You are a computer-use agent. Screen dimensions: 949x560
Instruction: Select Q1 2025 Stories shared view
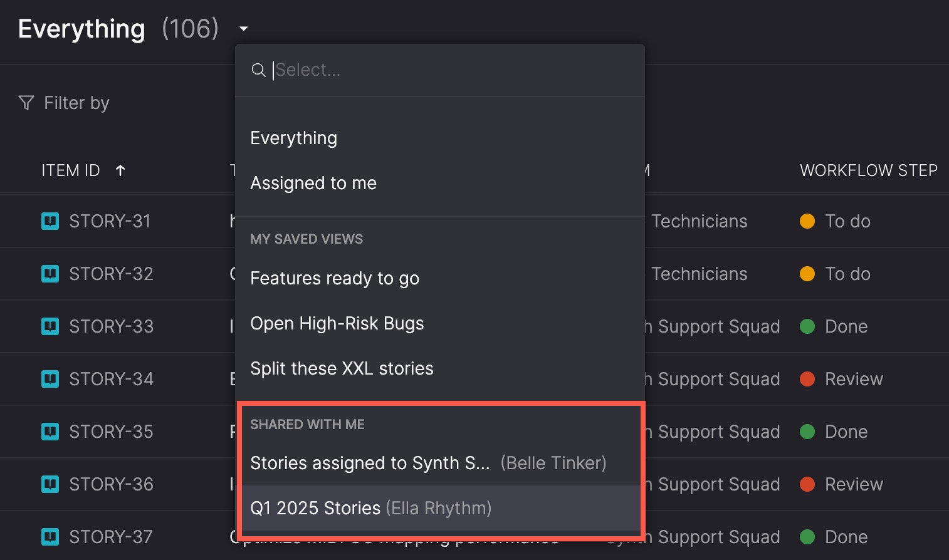(440, 508)
